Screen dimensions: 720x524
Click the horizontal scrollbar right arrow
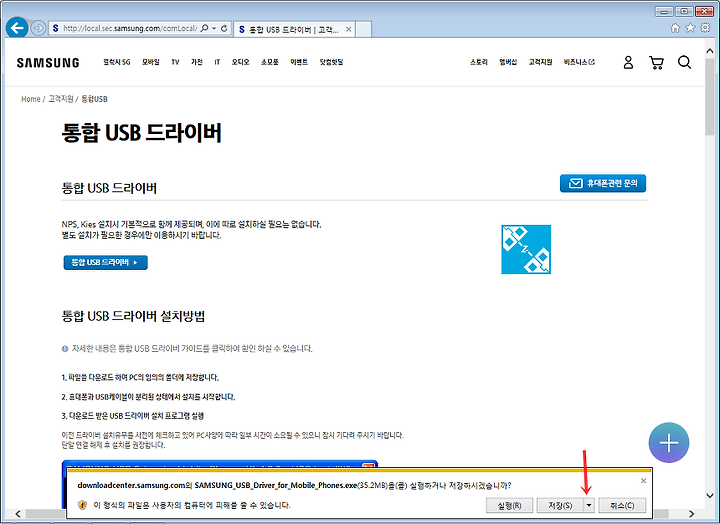(x=692, y=513)
